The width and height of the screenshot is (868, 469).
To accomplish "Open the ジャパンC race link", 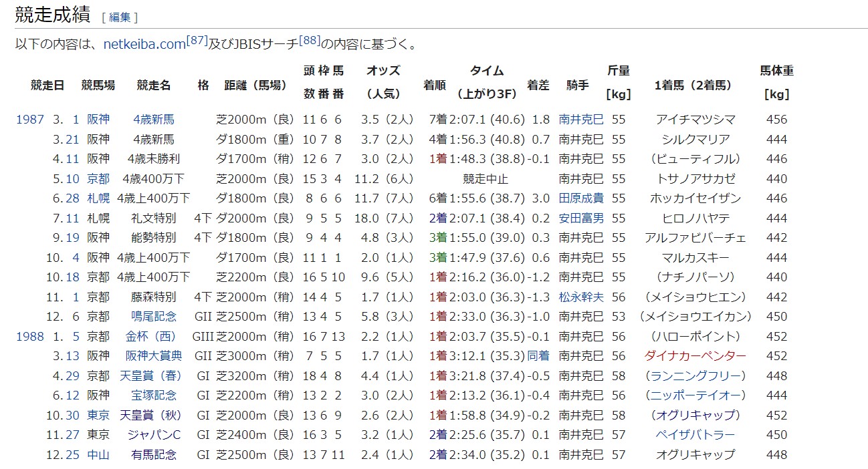I will [154, 435].
